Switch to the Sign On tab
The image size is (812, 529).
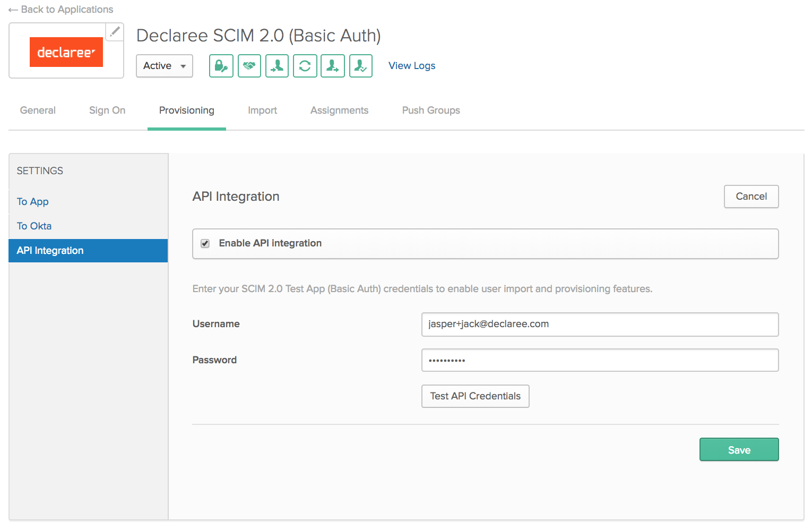[x=107, y=110]
